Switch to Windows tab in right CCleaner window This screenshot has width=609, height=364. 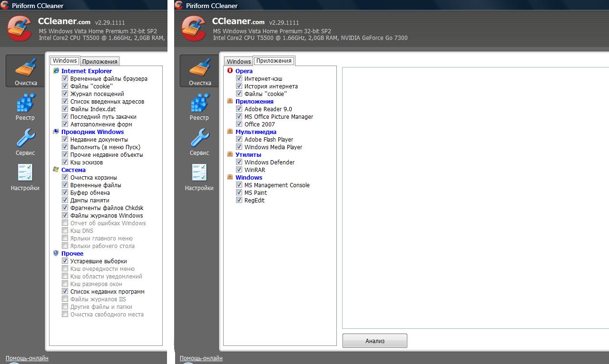click(239, 61)
